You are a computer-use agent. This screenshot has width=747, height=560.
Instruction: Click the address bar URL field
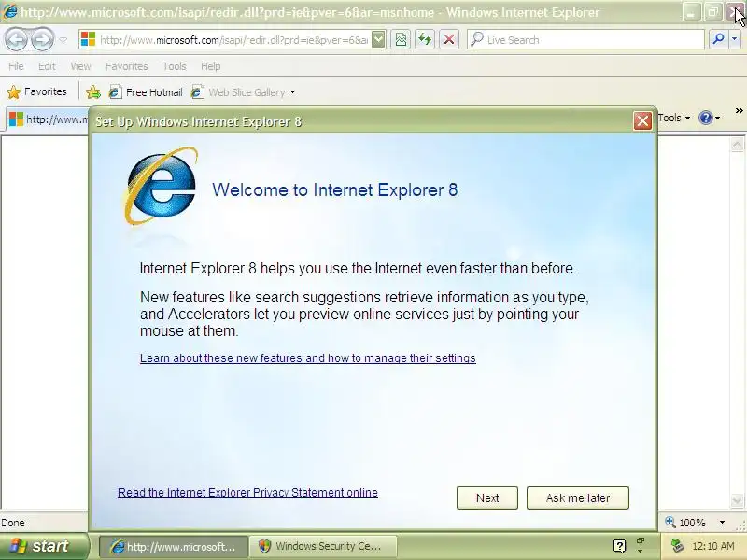[233, 40]
